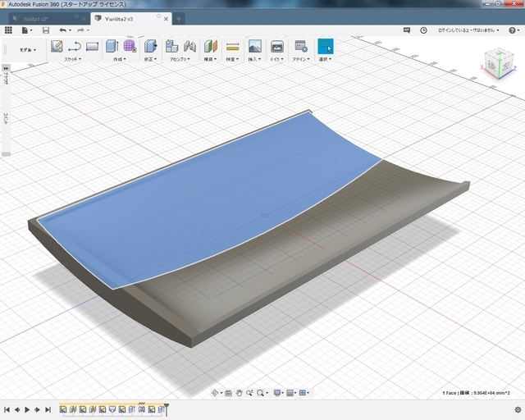Undo the last action
This screenshot has height=420, width=525.
click(63, 30)
